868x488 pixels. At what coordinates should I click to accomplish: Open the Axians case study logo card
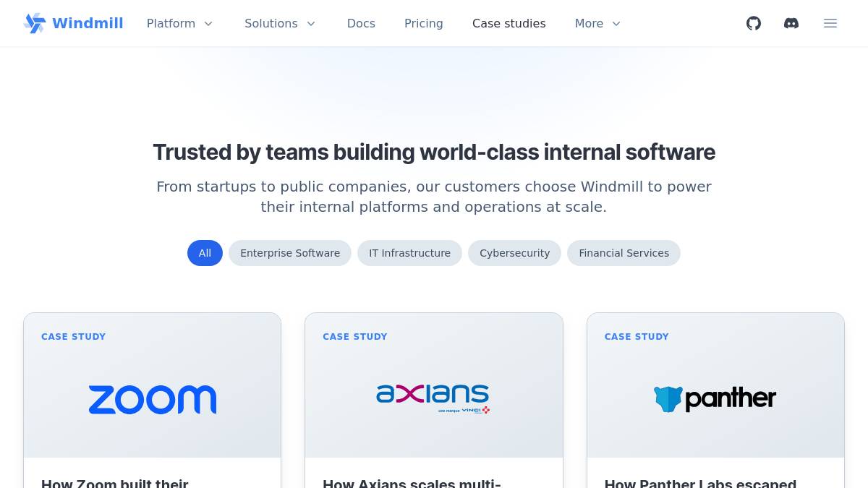(x=433, y=398)
